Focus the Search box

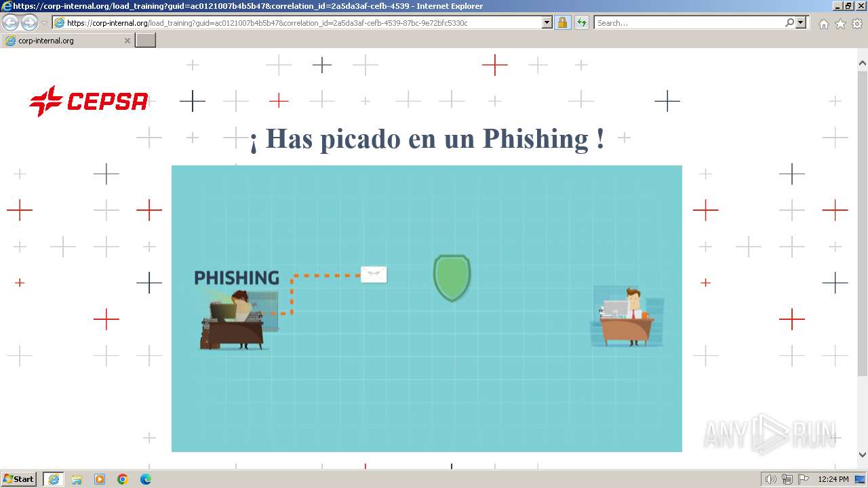689,22
